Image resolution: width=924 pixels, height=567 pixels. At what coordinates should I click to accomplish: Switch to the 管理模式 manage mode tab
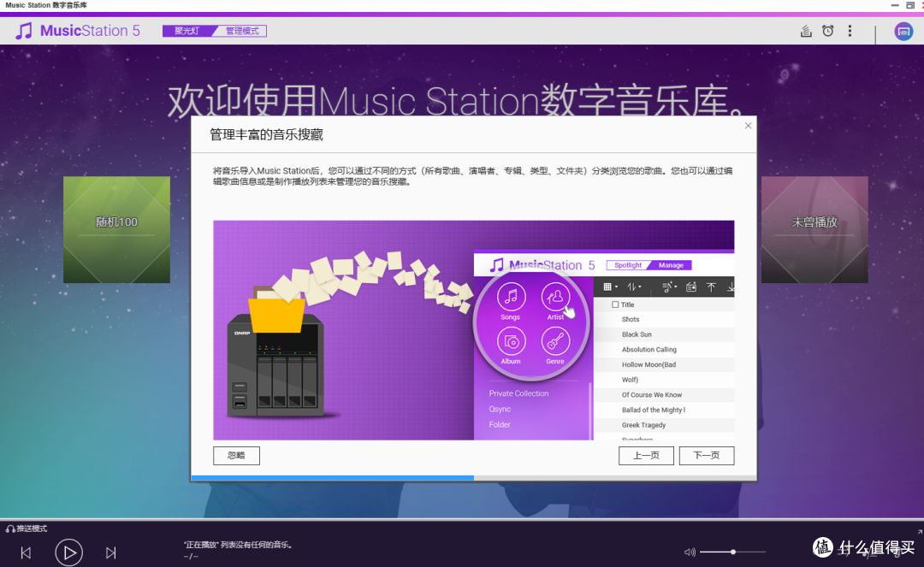pos(242,31)
